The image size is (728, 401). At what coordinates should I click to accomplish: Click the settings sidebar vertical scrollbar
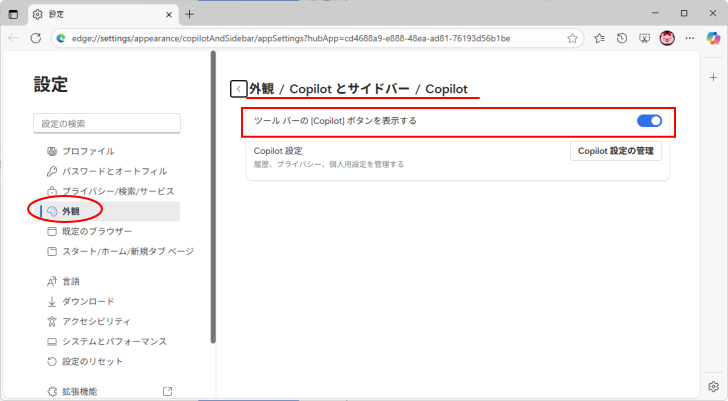tap(213, 197)
